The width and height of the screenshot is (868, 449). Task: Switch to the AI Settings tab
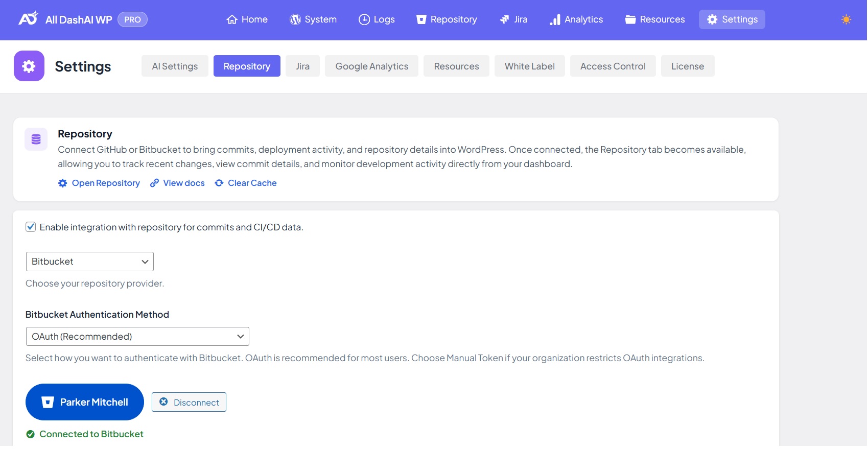(175, 66)
